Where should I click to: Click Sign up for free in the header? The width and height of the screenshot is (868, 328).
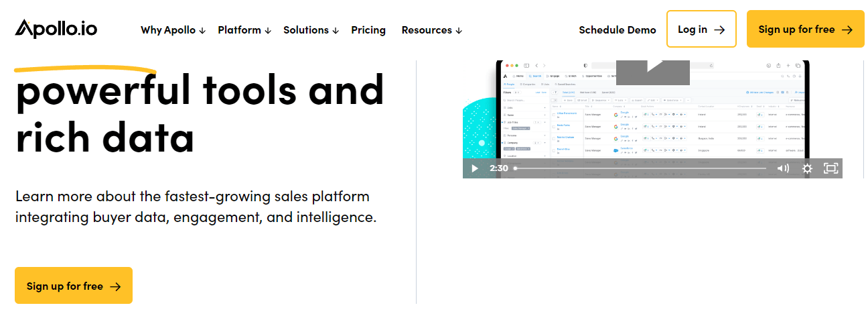point(805,29)
